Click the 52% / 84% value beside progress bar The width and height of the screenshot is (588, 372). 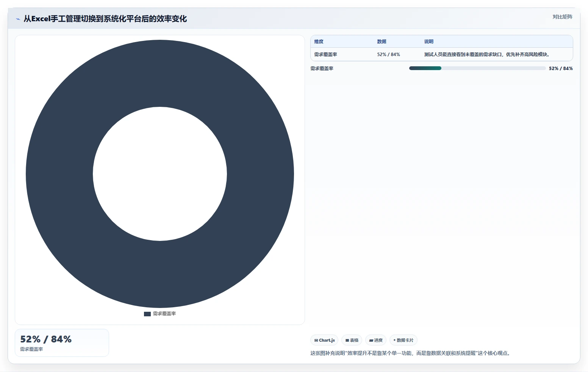click(561, 69)
